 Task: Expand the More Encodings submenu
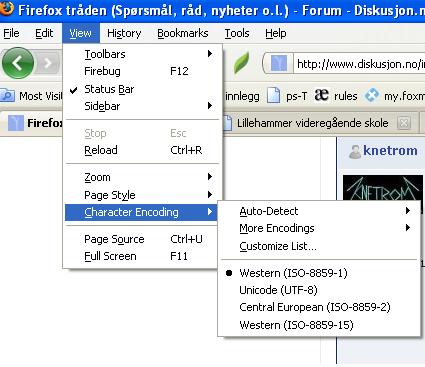[319, 228]
